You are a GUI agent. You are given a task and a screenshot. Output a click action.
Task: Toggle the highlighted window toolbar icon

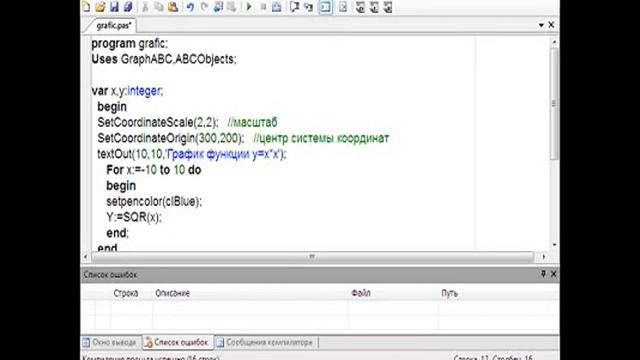[325, 7]
